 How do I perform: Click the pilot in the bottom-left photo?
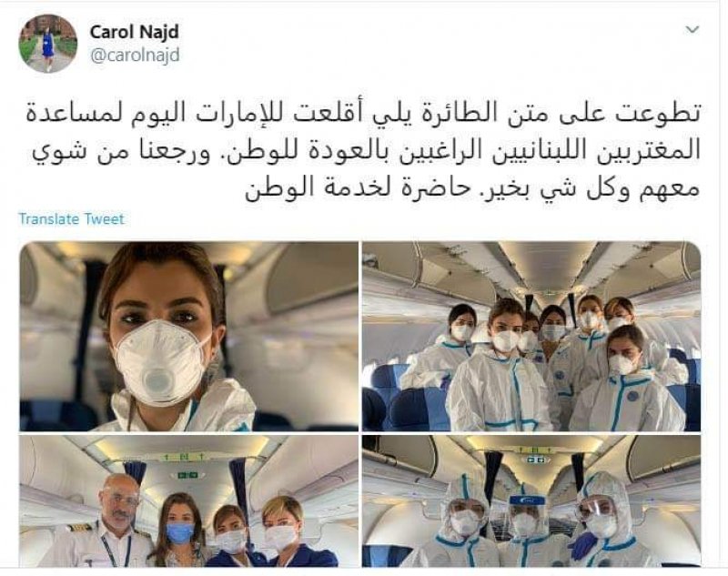pyautogui.click(x=104, y=522)
